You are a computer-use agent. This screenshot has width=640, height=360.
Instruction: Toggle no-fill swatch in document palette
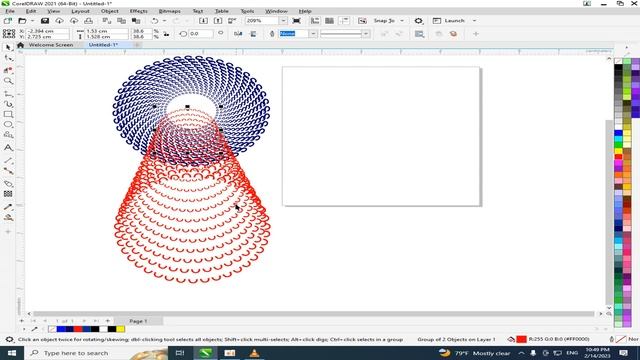(52, 329)
